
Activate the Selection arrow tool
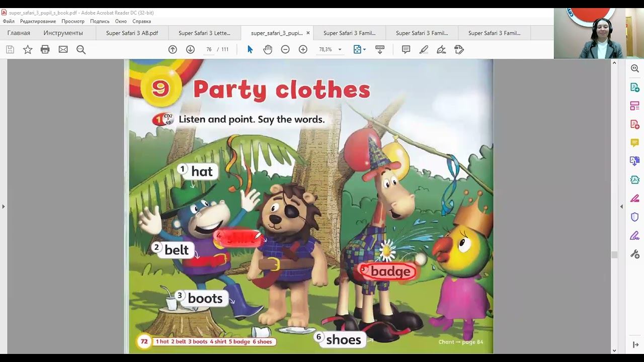pos(250,49)
